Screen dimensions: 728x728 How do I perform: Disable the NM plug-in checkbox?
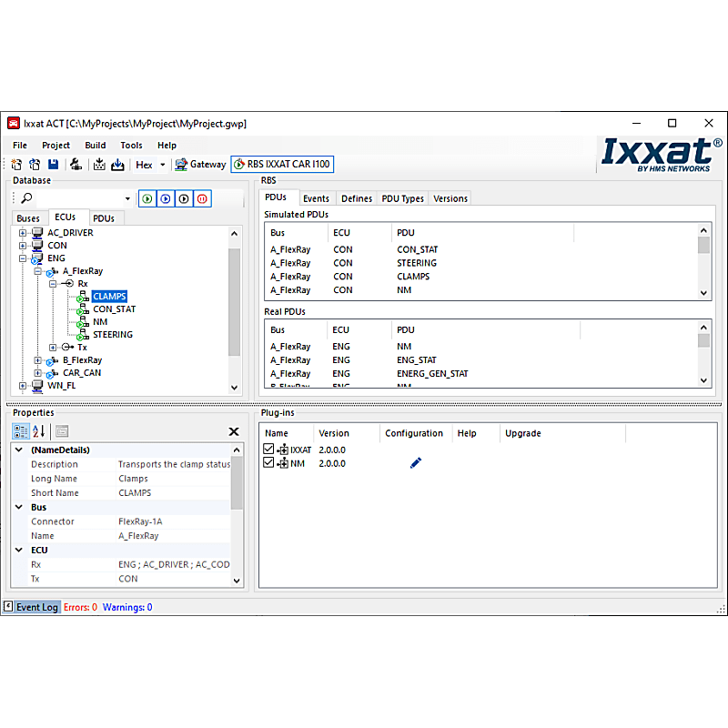click(x=268, y=462)
